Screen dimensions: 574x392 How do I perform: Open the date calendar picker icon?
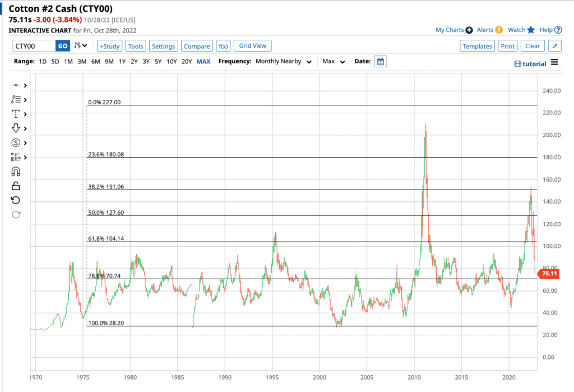381,62
